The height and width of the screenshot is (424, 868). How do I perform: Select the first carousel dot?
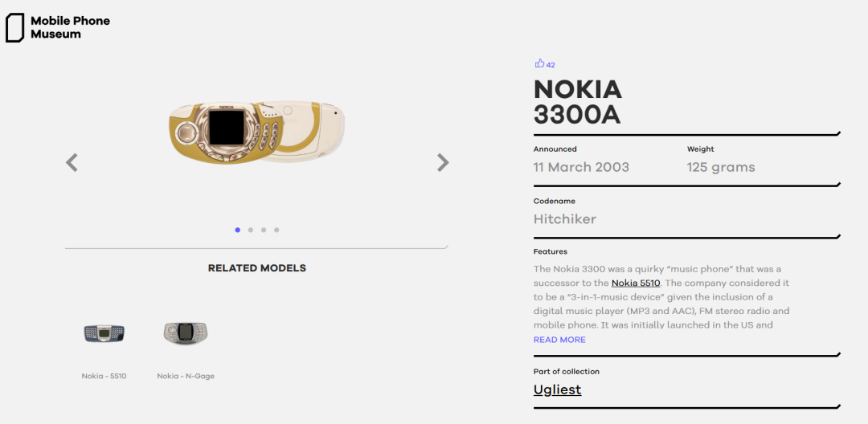coord(237,230)
